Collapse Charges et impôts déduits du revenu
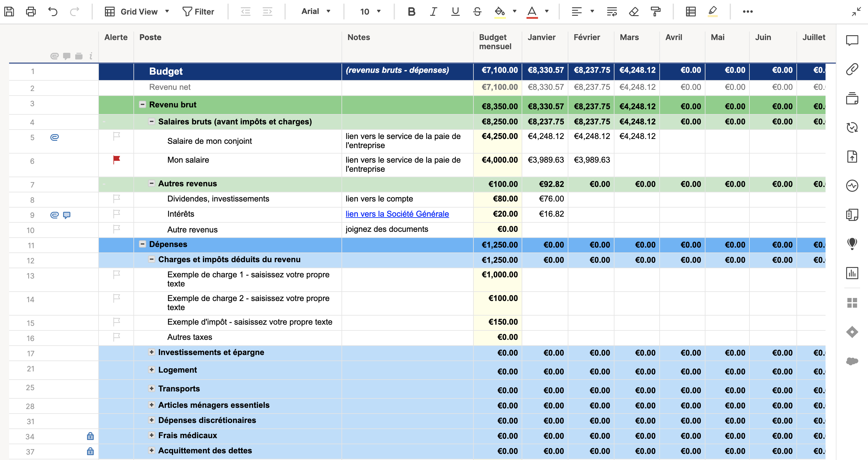 (x=152, y=259)
